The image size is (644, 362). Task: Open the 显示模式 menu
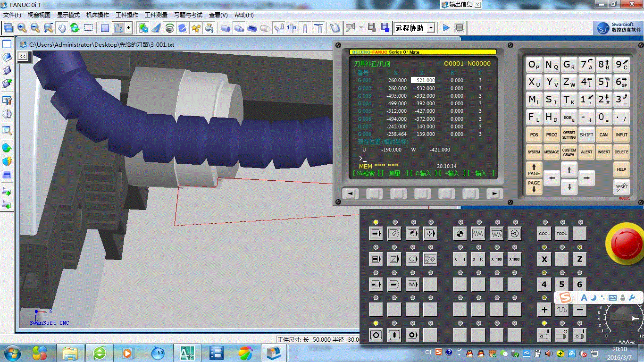tap(68, 15)
